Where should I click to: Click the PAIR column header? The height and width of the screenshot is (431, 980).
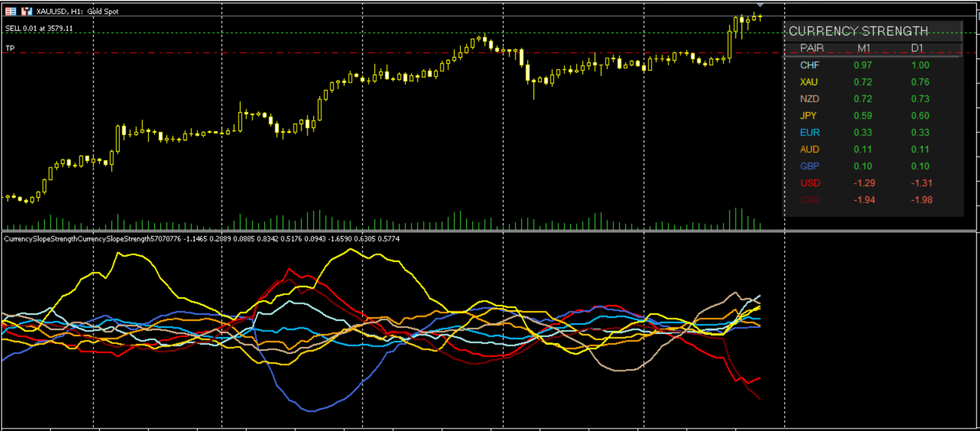(812, 48)
